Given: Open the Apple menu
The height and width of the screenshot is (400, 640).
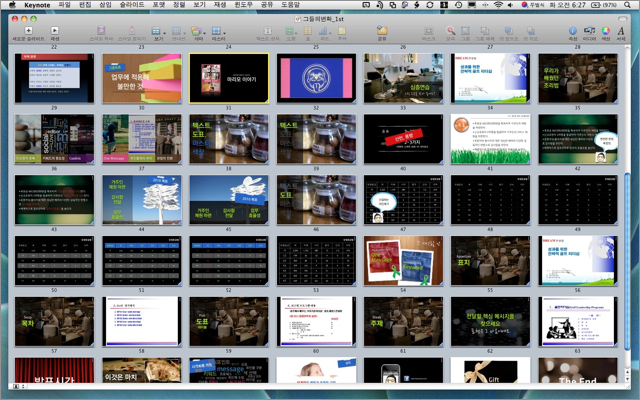Looking at the screenshot, I should coord(12,5).
